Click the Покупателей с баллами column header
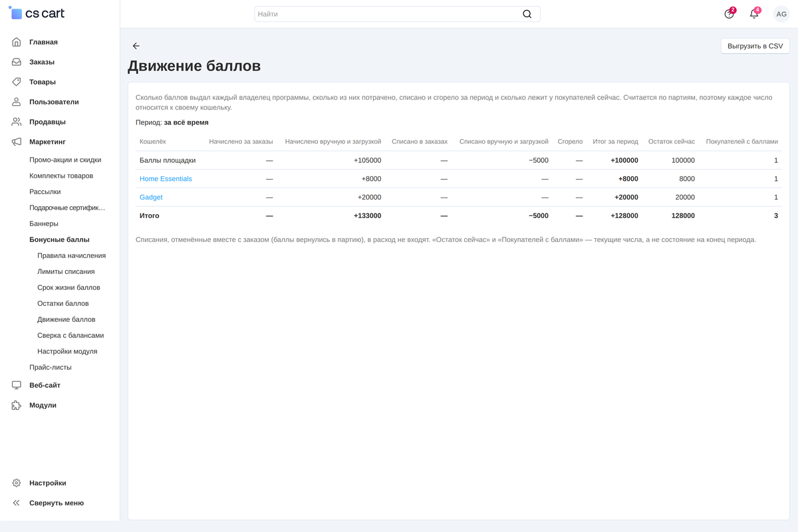Viewport: 798px width, 532px height. 742,142
